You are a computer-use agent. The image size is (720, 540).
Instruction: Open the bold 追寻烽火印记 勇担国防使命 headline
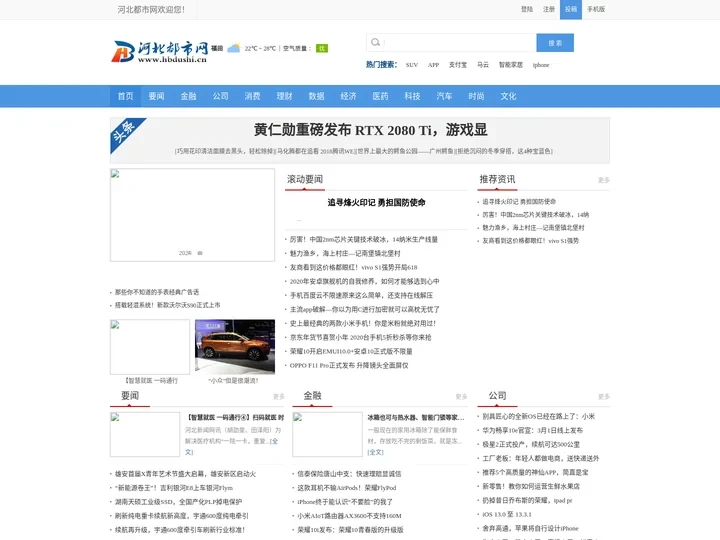click(x=376, y=202)
